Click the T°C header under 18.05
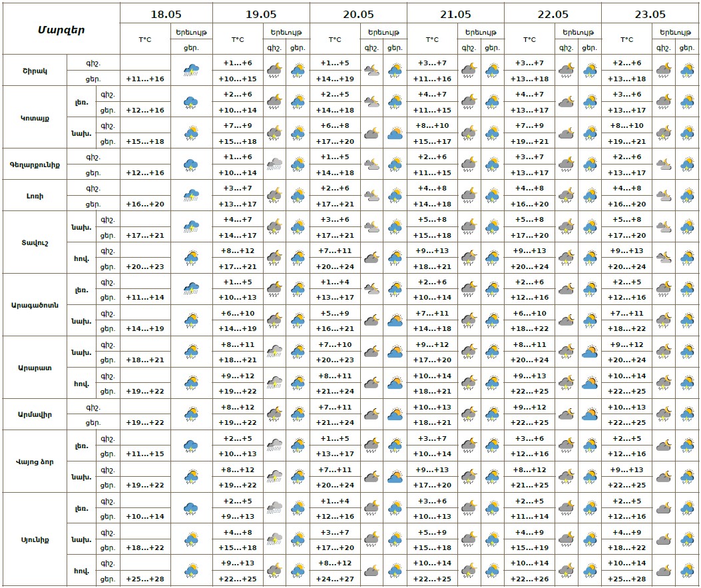The height and width of the screenshot is (588, 701). [145, 39]
